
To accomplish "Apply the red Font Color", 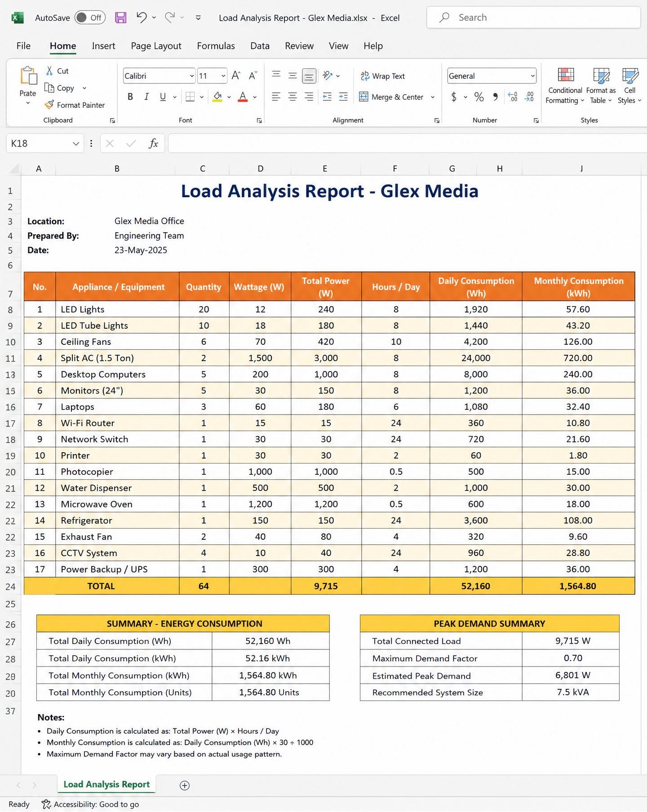I will (x=243, y=97).
